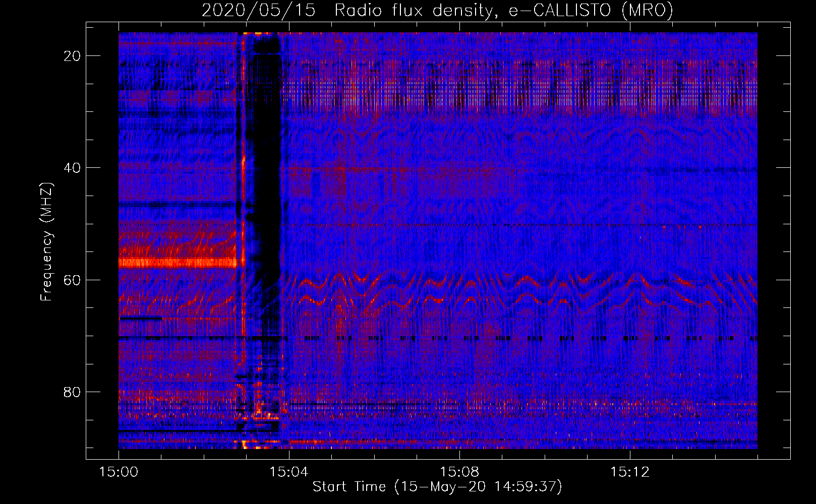Click the '15:04' time tick label
This screenshot has width=816, height=504.
(289, 472)
